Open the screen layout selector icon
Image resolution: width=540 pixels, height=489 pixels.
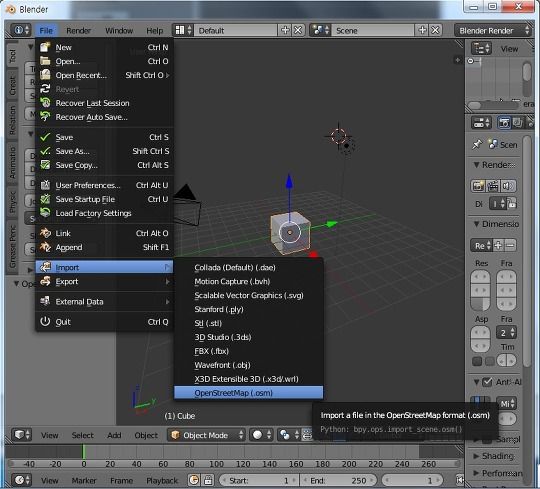pyautogui.click(x=183, y=30)
